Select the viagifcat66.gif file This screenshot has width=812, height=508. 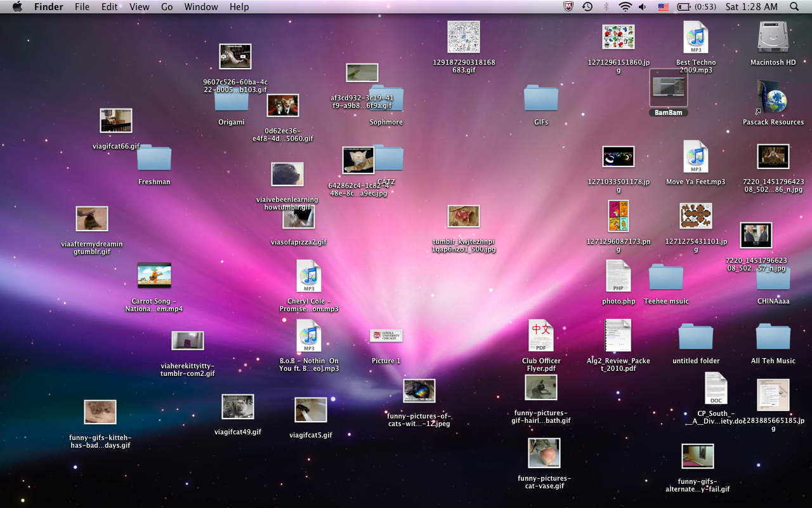pos(116,121)
